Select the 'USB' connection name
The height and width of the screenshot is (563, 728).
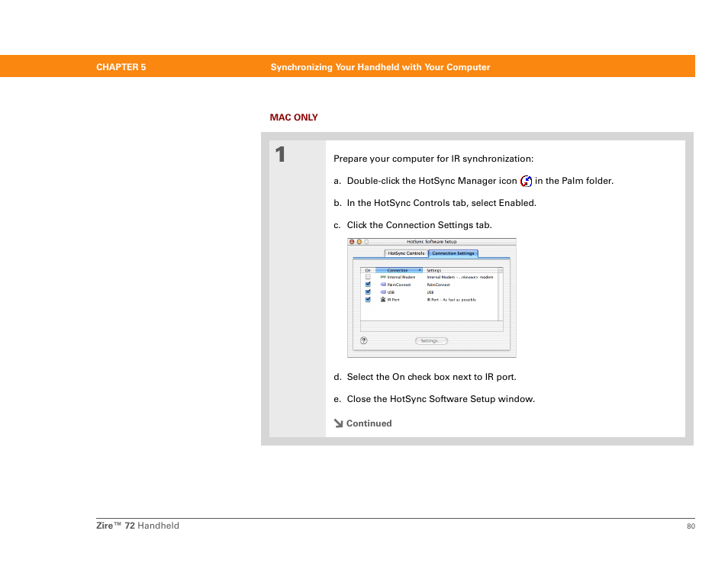pyautogui.click(x=391, y=292)
